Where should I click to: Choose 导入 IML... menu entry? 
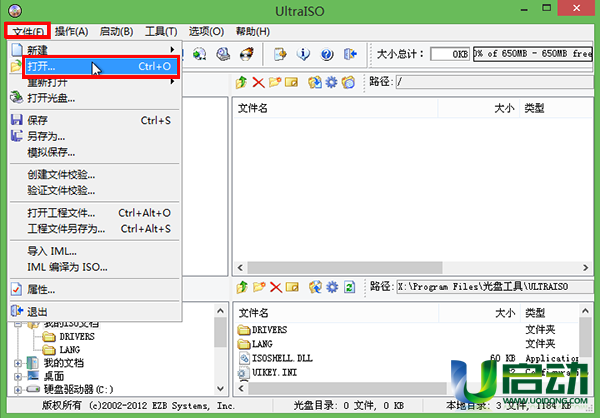click(94, 251)
